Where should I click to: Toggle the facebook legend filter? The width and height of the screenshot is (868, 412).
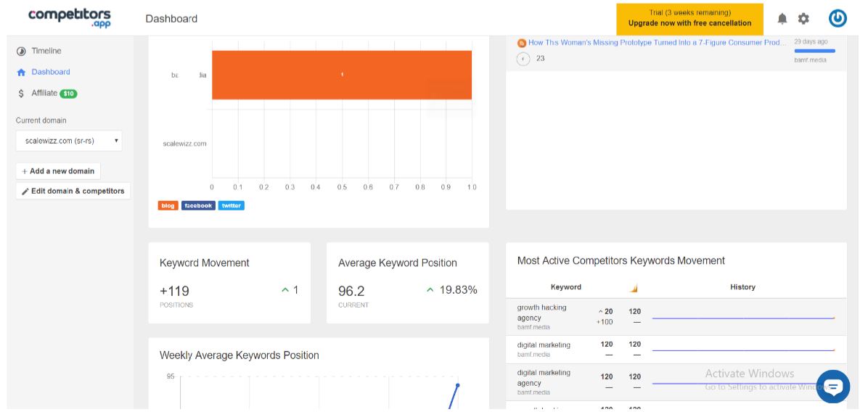coord(198,206)
